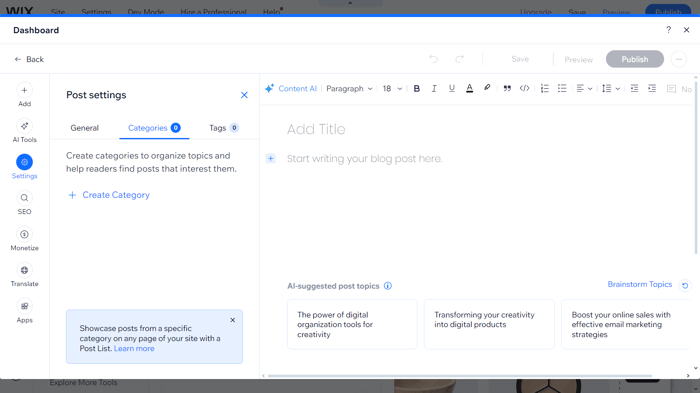Choose topic 'The power of digital organization tools'
This screenshot has height=393, width=700.
click(352, 324)
